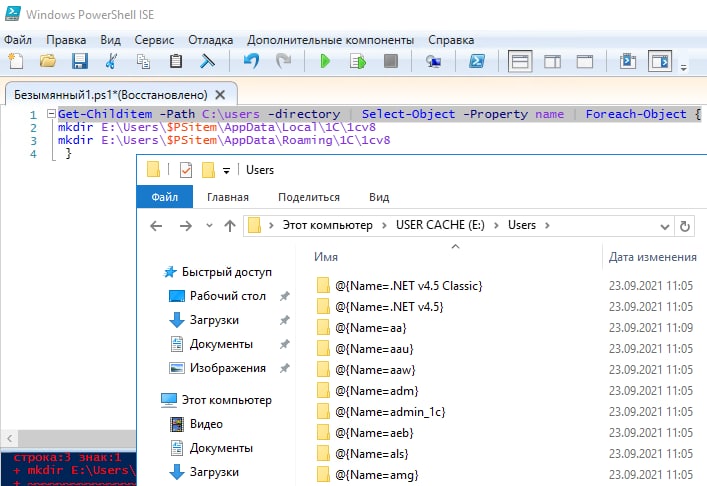Viewport: 707px width, 486px height.
Task: Clear the console pane with the brush icon
Action: coord(207,61)
